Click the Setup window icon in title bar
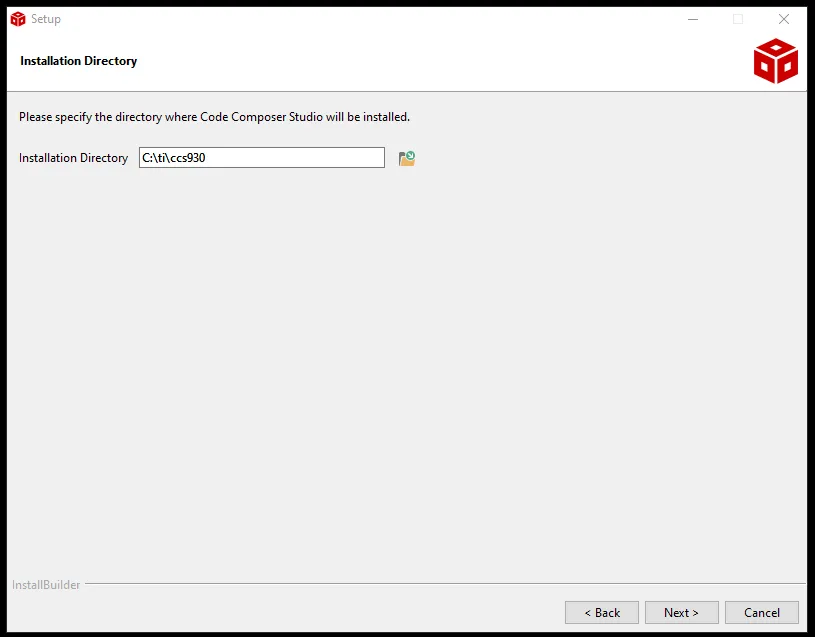The width and height of the screenshot is (815, 637). [x=18, y=19]
